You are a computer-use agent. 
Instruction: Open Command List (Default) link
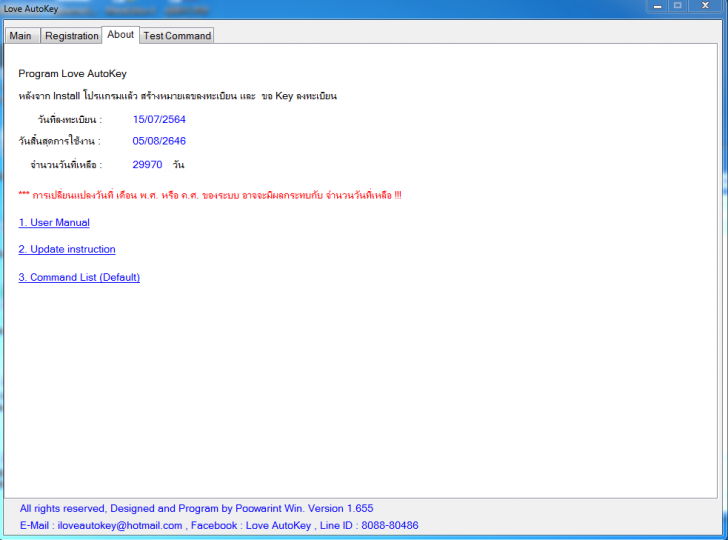[79, 277]
